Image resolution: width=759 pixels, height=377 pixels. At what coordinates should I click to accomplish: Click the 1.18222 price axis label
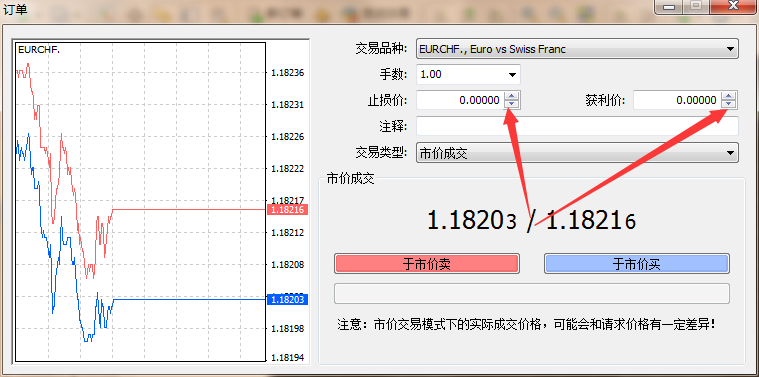[x=288, y=169]
